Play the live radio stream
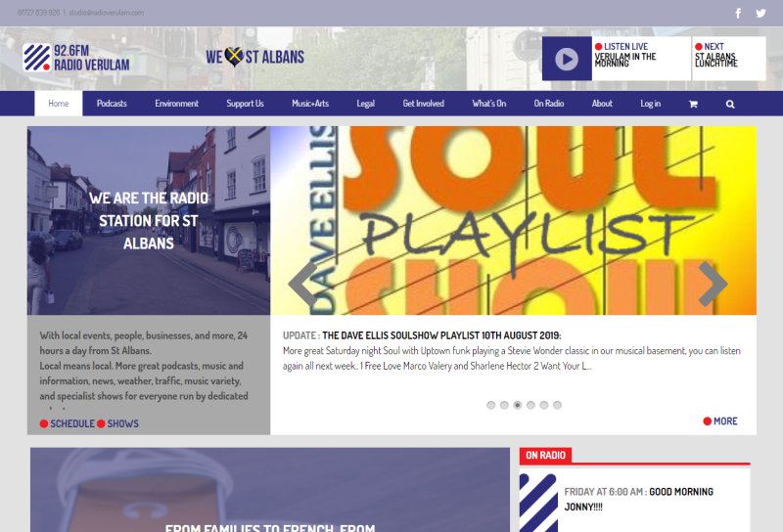 (567, 59)
